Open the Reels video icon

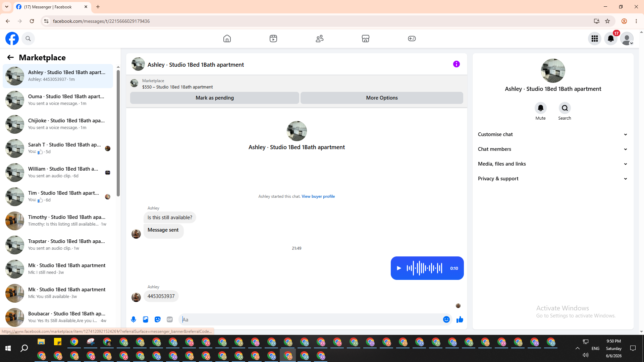click(273, 39)
